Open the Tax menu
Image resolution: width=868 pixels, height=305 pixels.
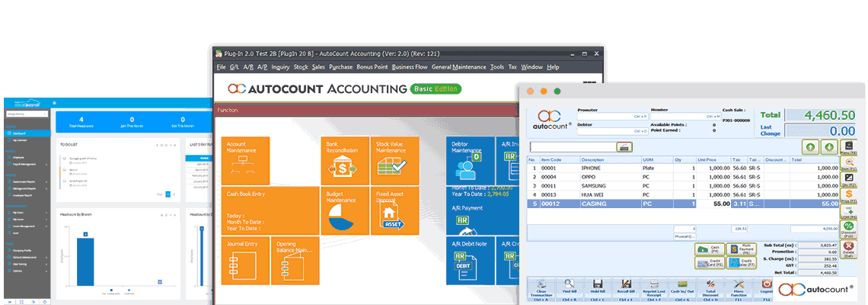[512, 67]
